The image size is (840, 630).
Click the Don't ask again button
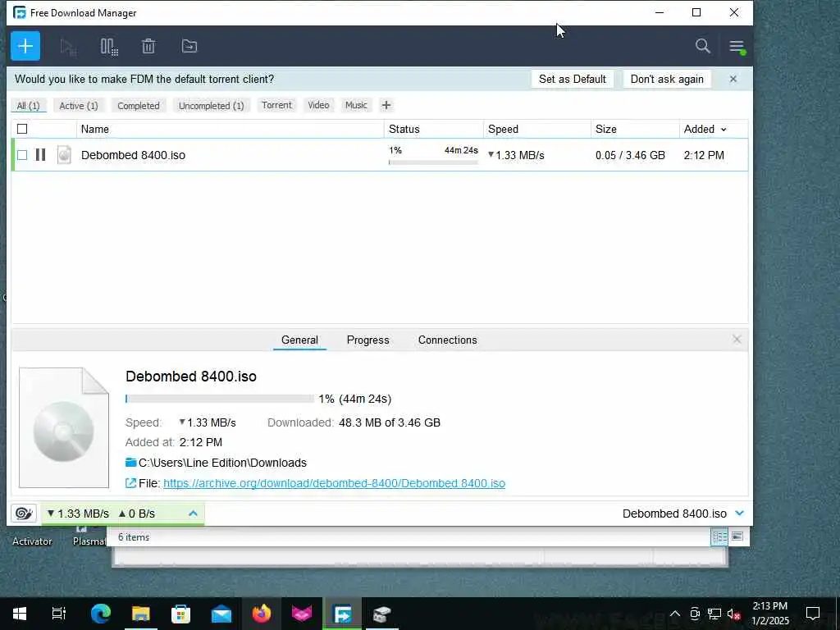click(x=667, y=79)
